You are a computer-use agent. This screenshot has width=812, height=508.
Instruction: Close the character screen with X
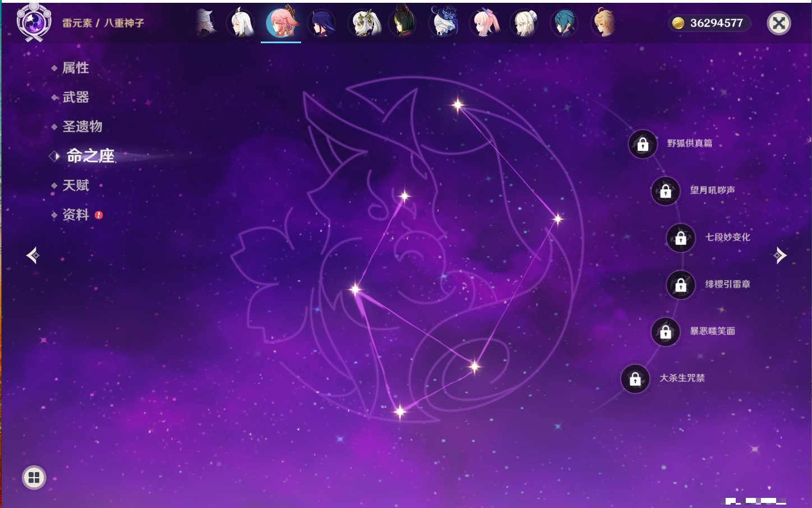click(779, 23)
